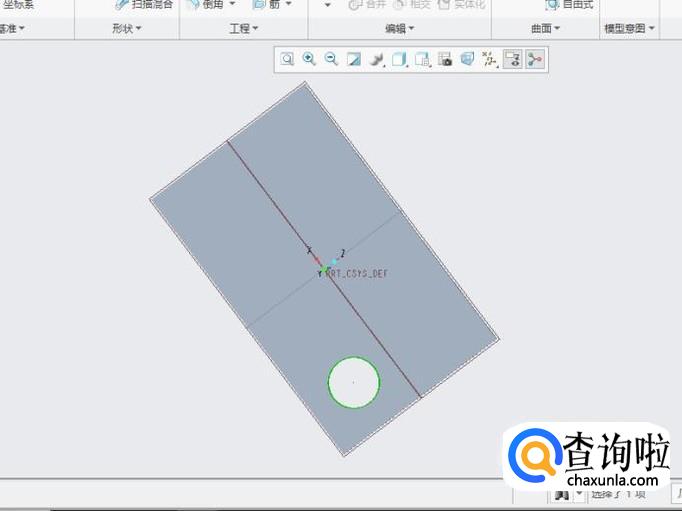
Task: Open the dropdown arrow left of 合并
Action: pos(328,5)
